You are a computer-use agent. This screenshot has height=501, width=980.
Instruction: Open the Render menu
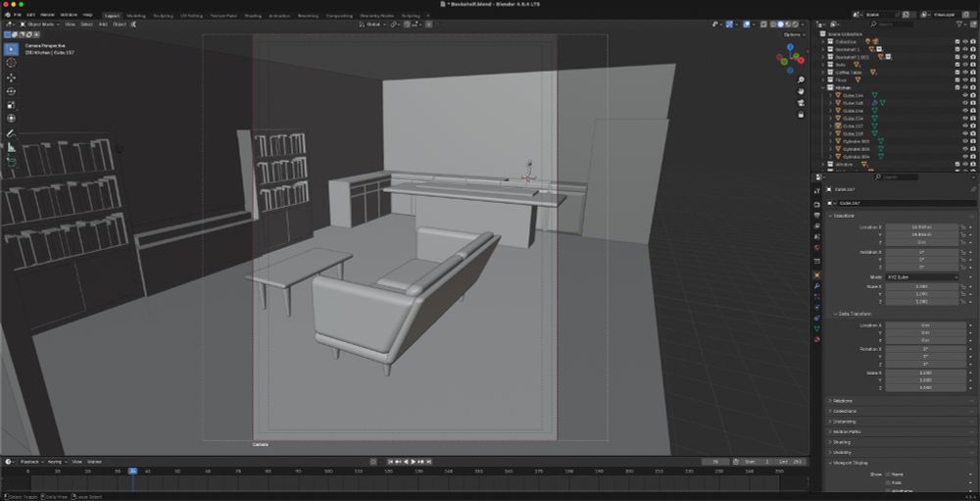[47, 15]
